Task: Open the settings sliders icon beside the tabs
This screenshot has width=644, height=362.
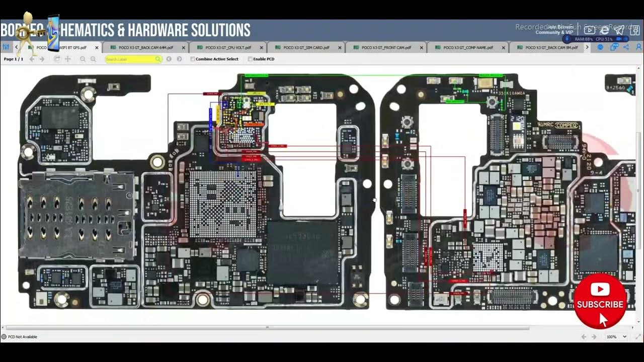Action: coord(6,47)
